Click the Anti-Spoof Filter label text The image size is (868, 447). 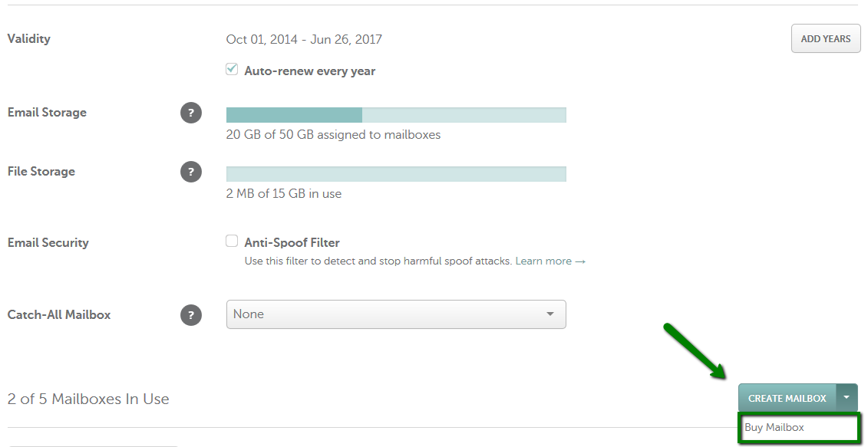(x=292, y=243)
